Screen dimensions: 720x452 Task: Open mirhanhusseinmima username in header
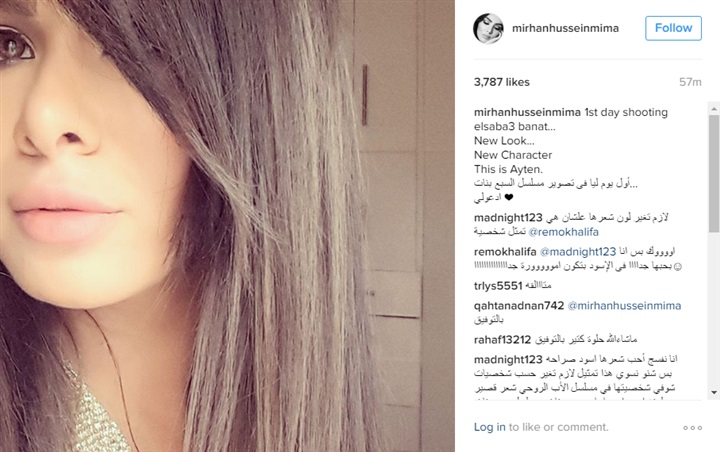tap(565, 28)
